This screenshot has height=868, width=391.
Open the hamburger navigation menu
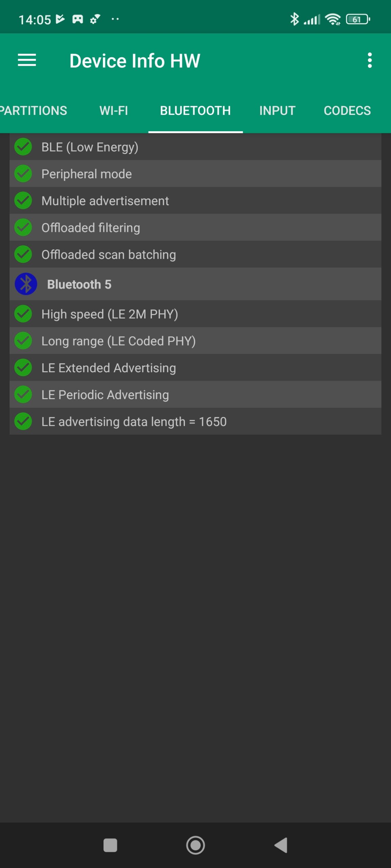click(x=27, y=60)
